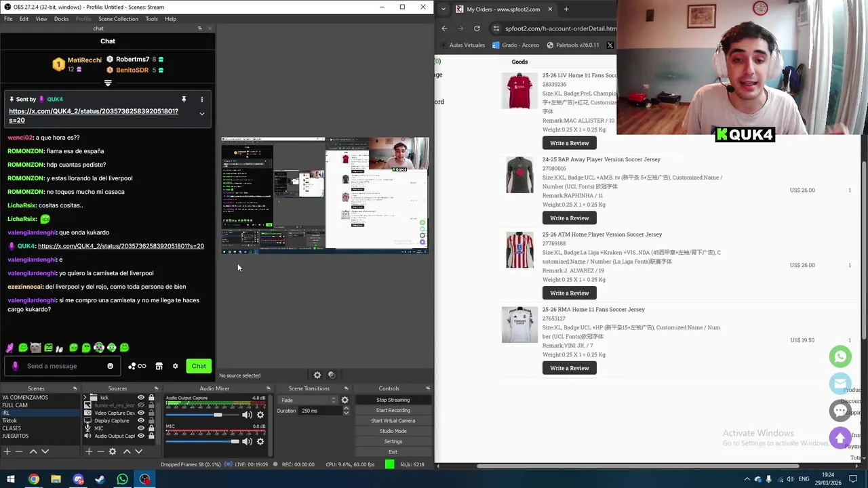Open pinned message three-dot options
This screenshot has width=868, height=488.
[201, 100]
